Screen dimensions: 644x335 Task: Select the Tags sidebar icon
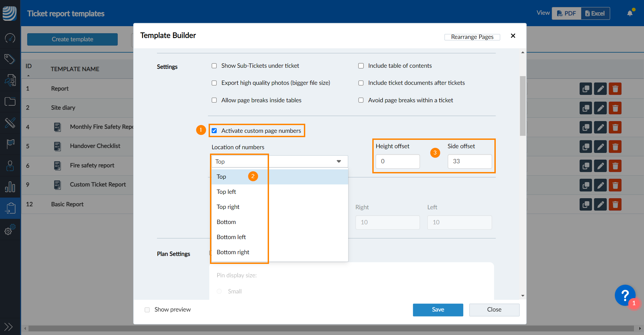tap(10, 59)
